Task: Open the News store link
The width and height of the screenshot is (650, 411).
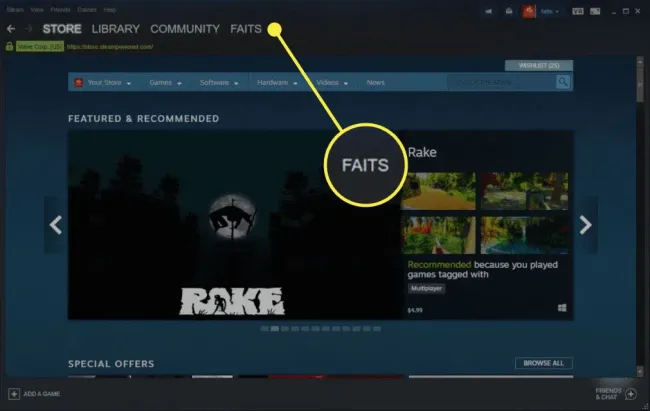Action: click(x=376, y=83)
